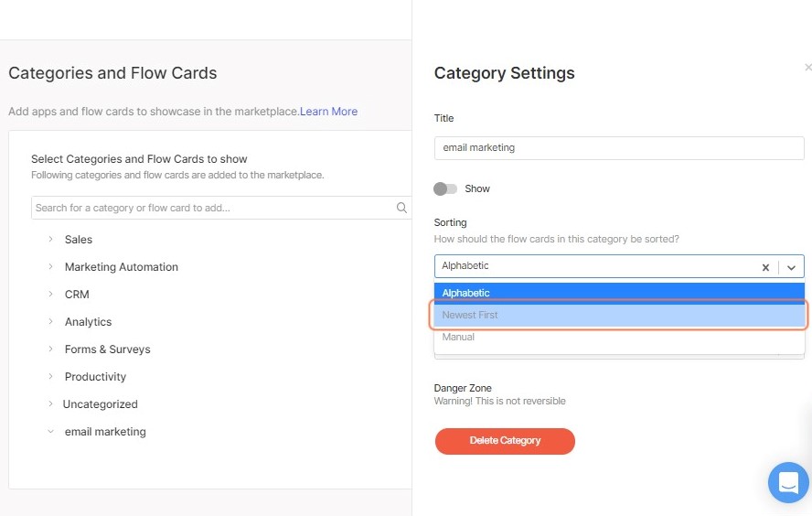Collapse the email marketing category chevron
The image size is (812, 516).
[x=50, y=431]
